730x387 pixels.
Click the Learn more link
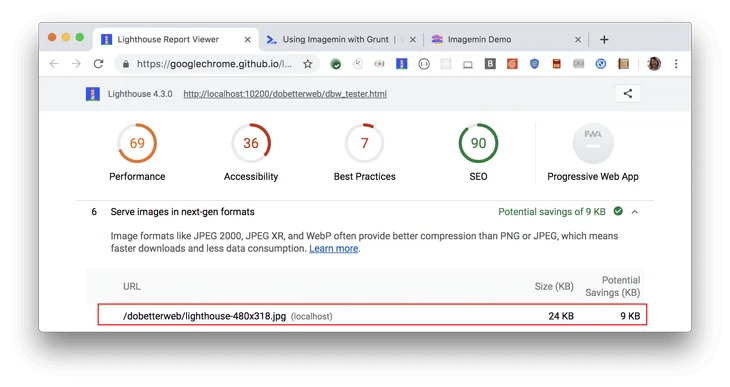[334, 249]
